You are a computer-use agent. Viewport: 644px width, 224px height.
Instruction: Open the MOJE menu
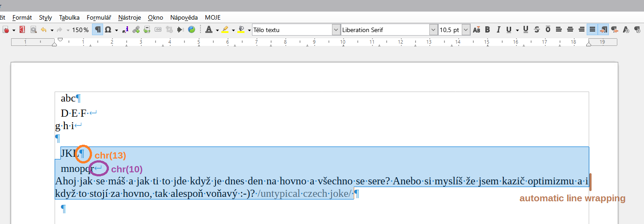213,17
